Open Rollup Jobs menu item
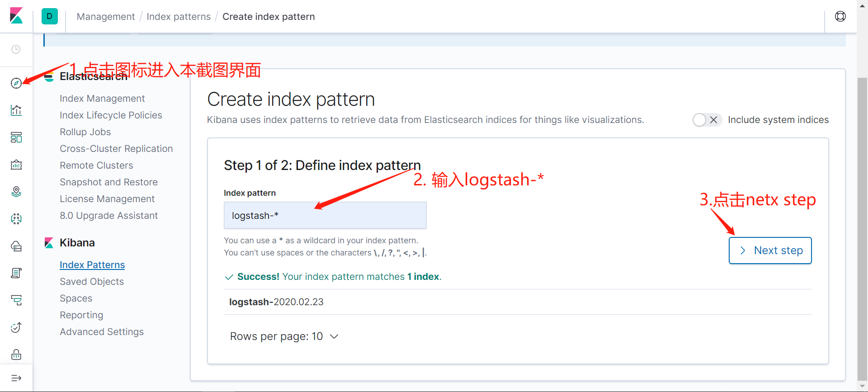868x392 pixels. (x=85, y=132)
